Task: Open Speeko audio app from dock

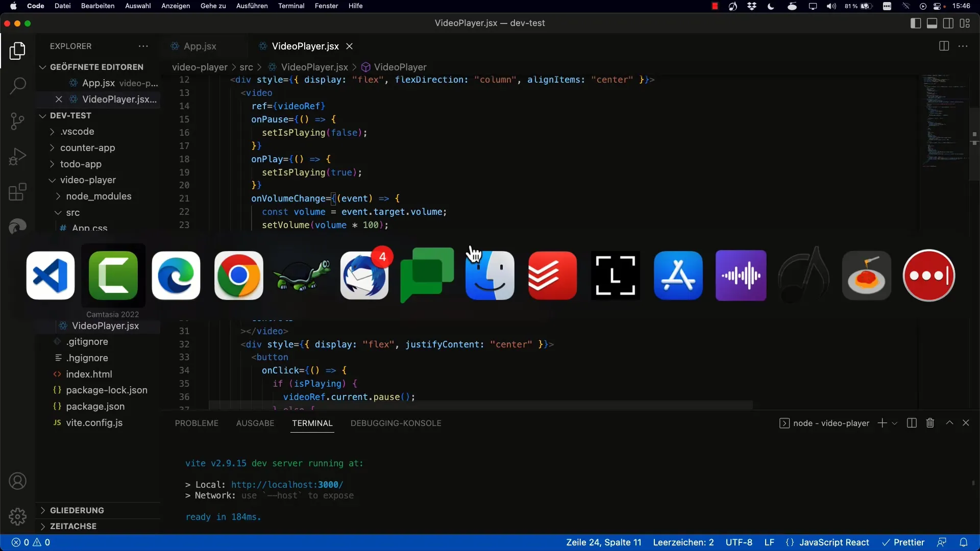Action: (x=741, y=275)
